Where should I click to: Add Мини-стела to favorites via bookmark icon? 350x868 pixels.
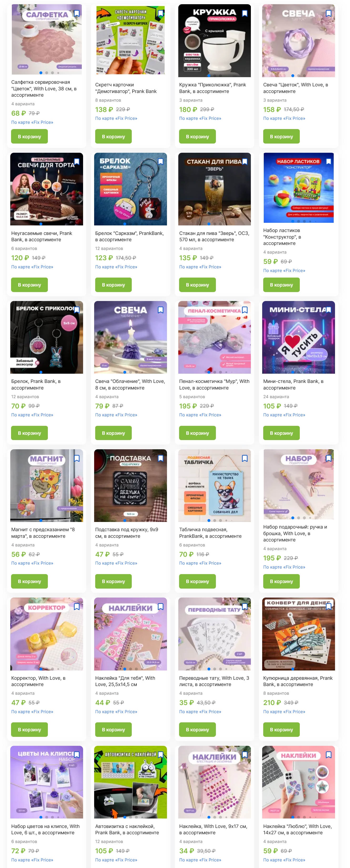coord(328,310)
